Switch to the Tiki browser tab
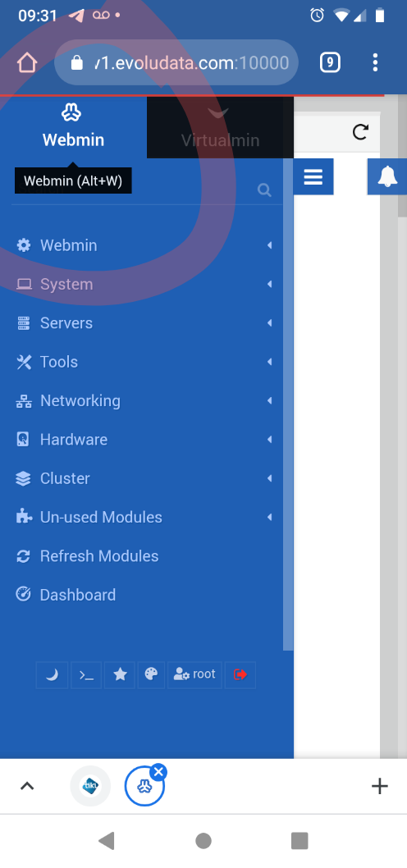The image size is (407, 868). tap(90, 786)
